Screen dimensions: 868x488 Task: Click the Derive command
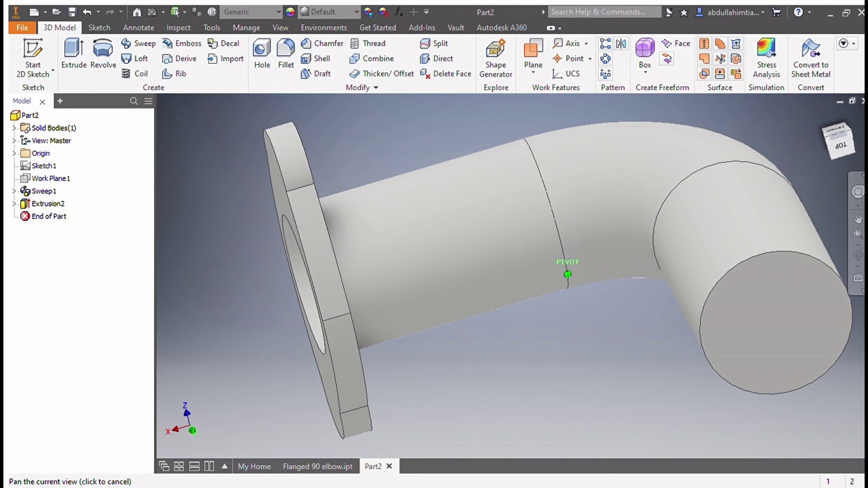[179, 58]
